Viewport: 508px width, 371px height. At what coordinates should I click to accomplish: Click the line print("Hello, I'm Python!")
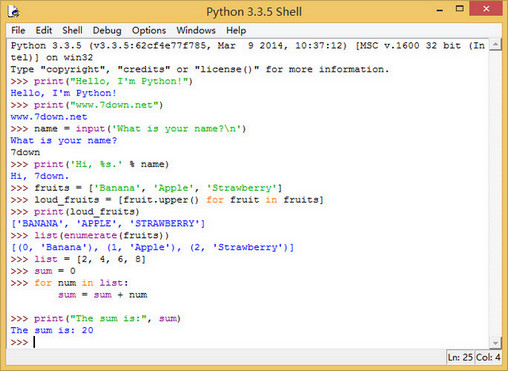click(x=101, y=81)
